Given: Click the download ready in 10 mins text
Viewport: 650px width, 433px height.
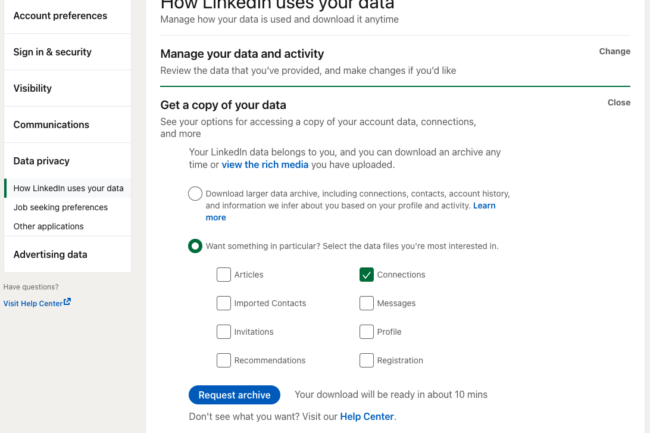Looking at the screenshot, I should coord(391,394).
